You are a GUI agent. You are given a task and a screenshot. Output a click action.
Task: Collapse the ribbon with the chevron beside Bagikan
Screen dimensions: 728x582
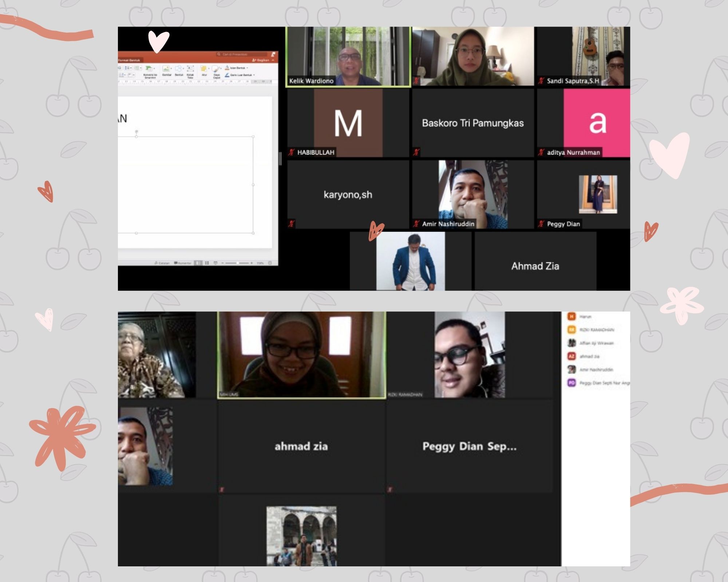click(x=273, y=60)
